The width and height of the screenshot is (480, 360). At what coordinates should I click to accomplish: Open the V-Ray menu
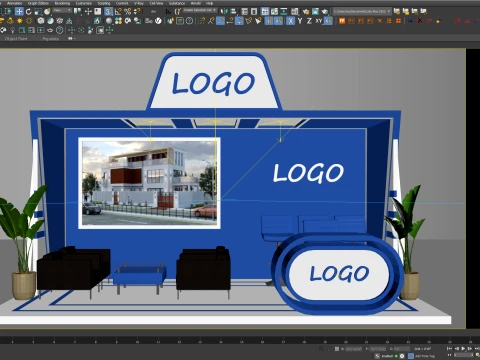pyautogui.click(x=138, y=3)
